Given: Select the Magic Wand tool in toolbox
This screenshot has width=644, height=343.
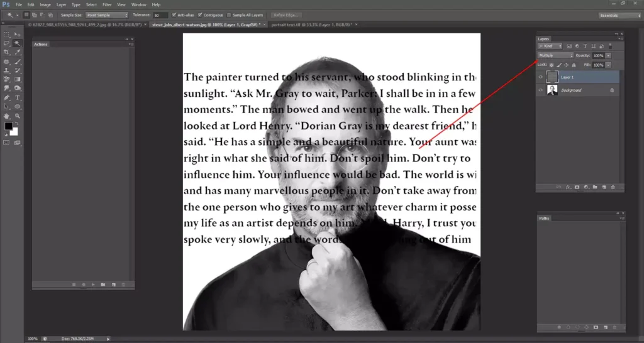Looking at the screenshot, I should [x=18, y=43].
